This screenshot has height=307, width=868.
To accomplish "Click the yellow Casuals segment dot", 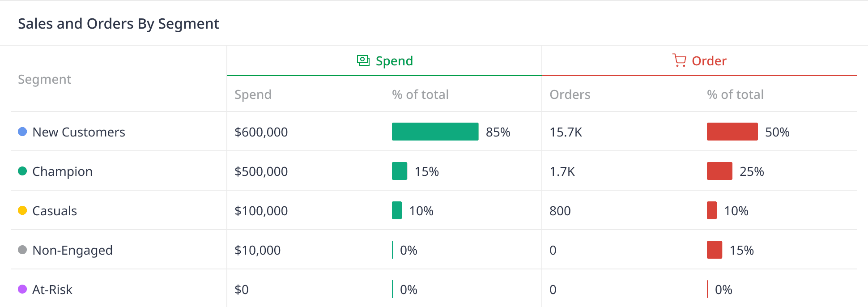I will point(22,210).
